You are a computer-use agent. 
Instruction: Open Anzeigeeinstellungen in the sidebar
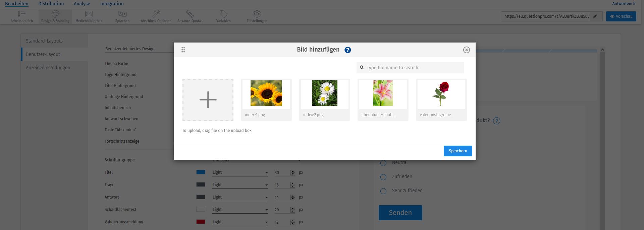[x=54, y=68]
